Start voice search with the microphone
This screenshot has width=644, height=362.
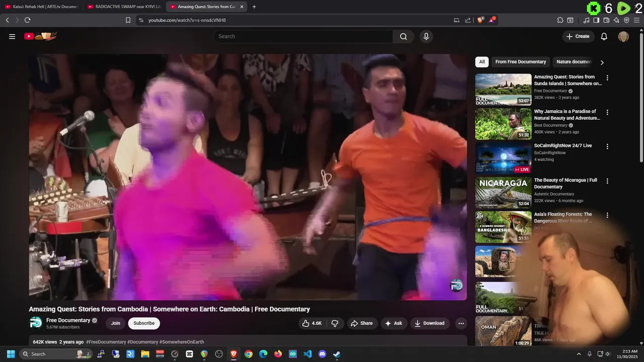(426, 36)
